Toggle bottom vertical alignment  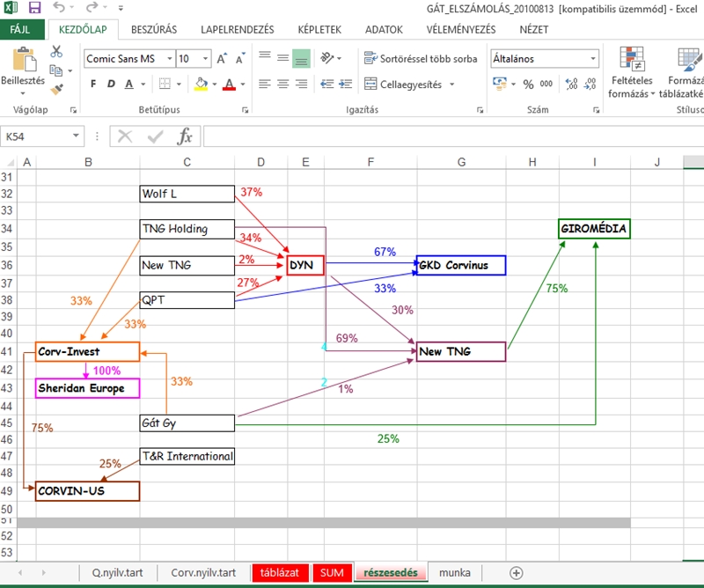click(301, 59)
